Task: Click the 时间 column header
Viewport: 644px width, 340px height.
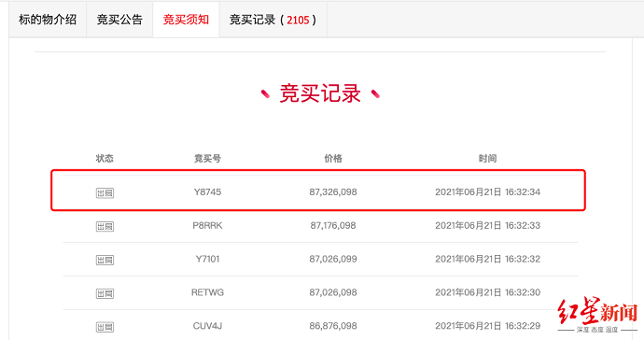Action: [487, 158]
